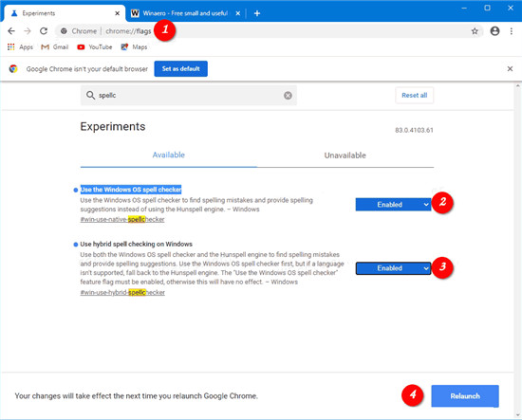The width and height of the screenshot is (522, 420).
Task: Bookmark this page with star icon
Action: (475, 31)
